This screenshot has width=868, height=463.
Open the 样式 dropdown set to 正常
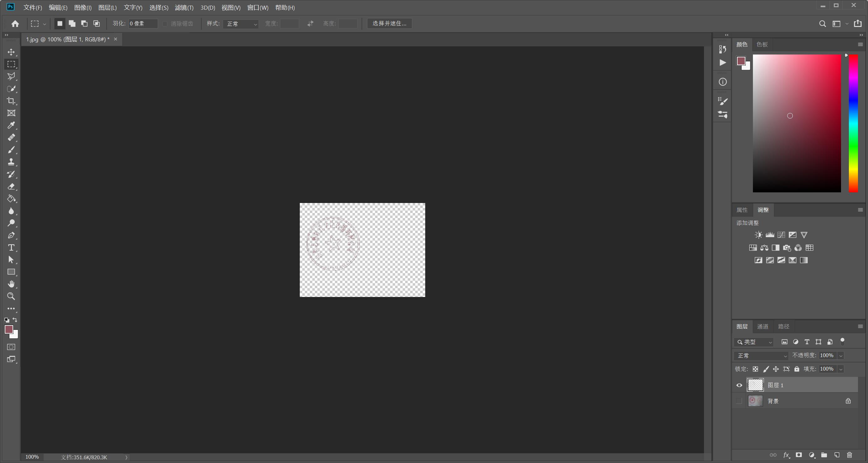pyautogui.click(x=241, y=23)
